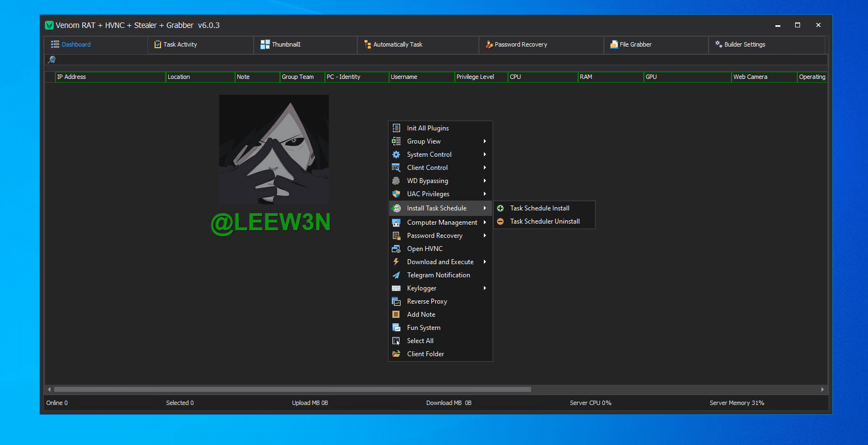Choose Add Note from the context menu
The height and width of the screenshot is (445, 868).
421,315
